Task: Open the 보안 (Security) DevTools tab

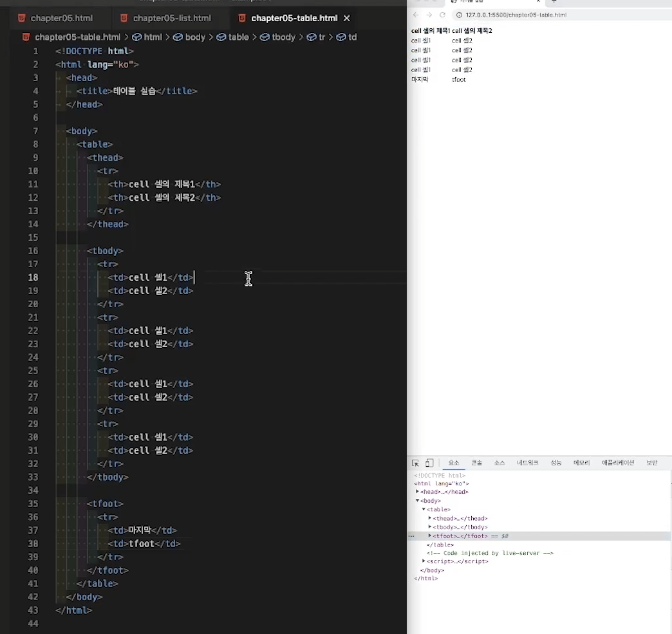Action: point(652,463)
